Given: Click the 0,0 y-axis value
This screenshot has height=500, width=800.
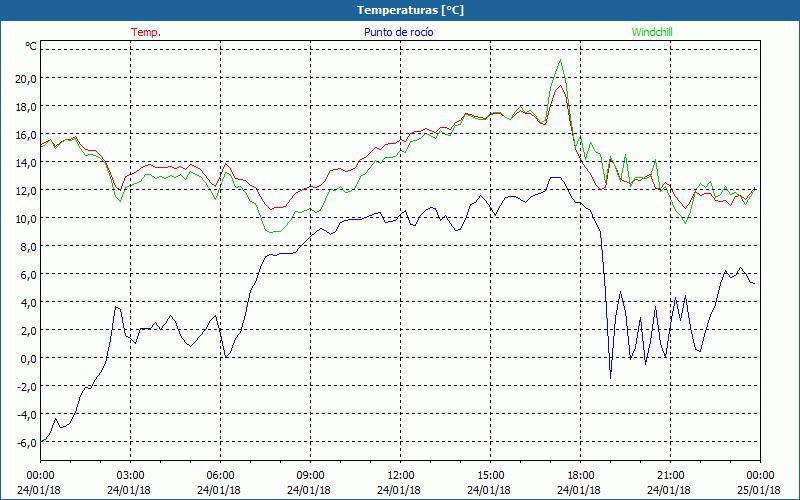Looking at the screenshot, I should click(x=28, y=359).
